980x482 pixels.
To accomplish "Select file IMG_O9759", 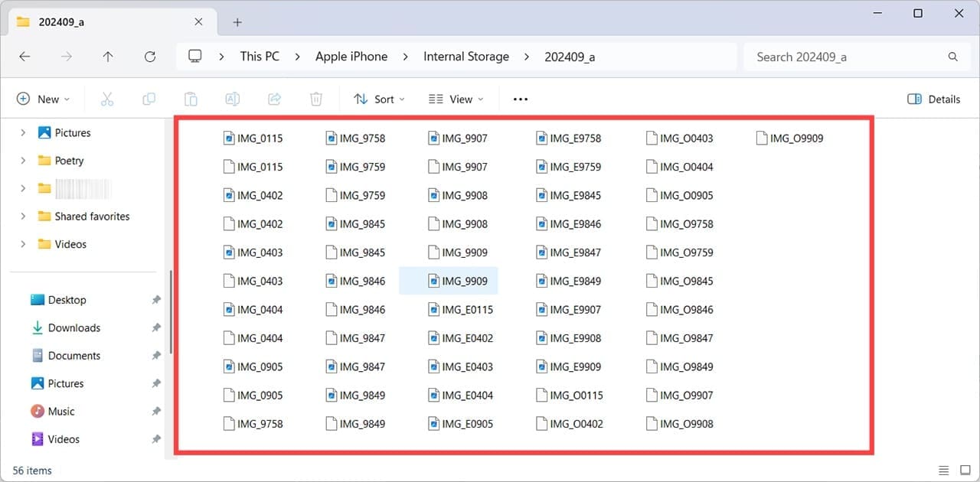I will pyautogui.click(x=679, y=252).
